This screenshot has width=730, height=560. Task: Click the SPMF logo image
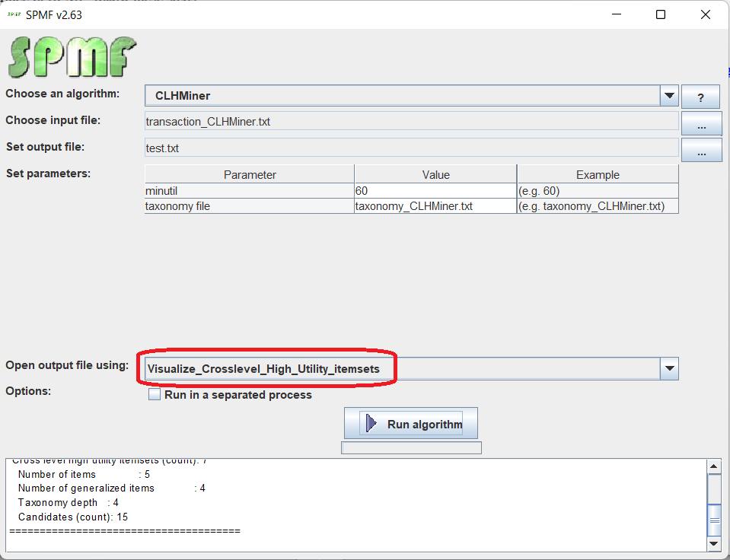[x=73, y=58]
